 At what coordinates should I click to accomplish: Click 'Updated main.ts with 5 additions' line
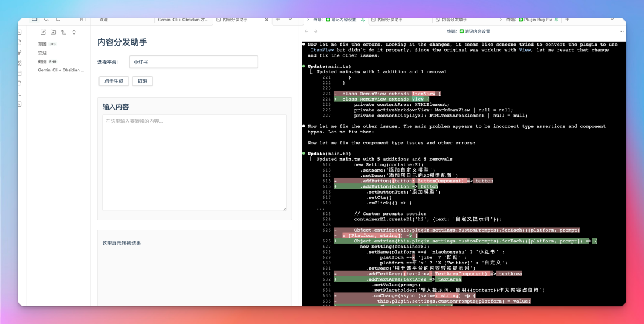click(x=384, y=159)
